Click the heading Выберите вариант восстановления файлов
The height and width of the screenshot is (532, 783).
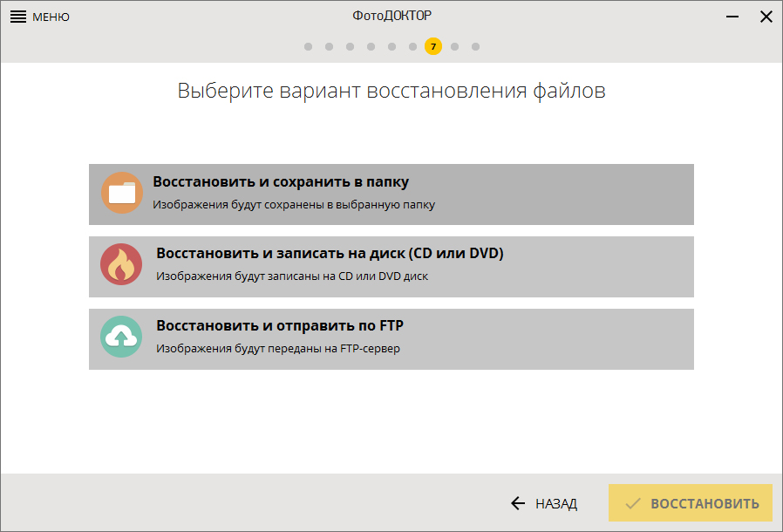point(391,92)
